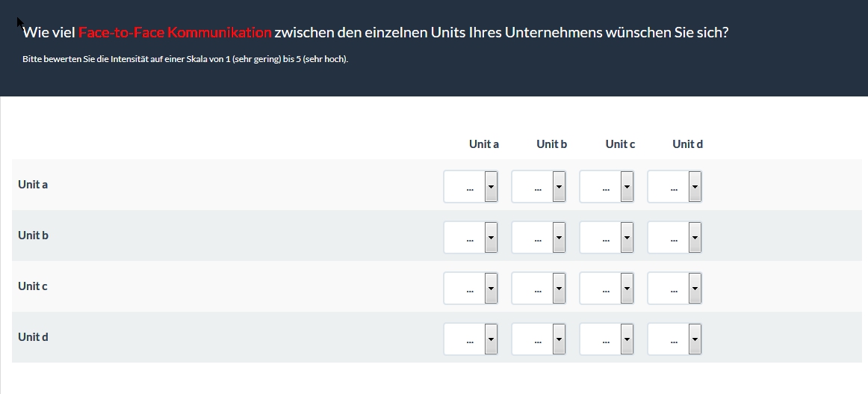
Task: Open the Unit a row, Unit b column dropdown
Action: (x=539, y=187)
